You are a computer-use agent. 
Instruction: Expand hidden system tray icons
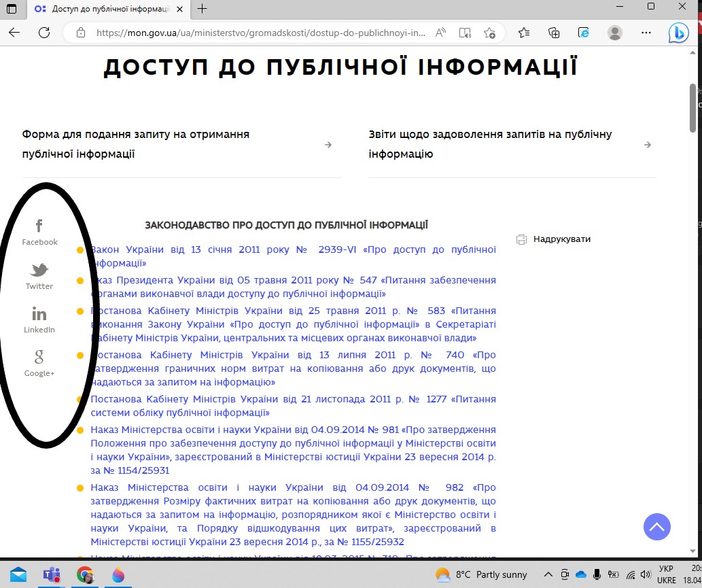(548, 574)
